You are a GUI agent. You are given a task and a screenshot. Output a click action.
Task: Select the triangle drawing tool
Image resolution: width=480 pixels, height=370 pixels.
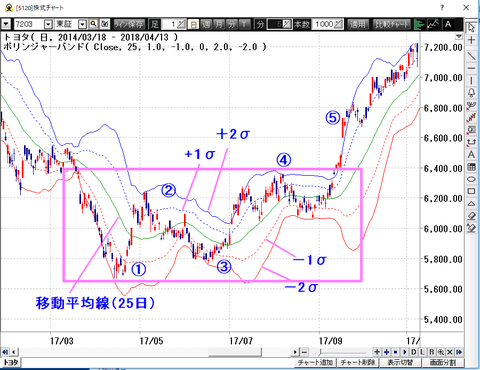tap(471, 204)
